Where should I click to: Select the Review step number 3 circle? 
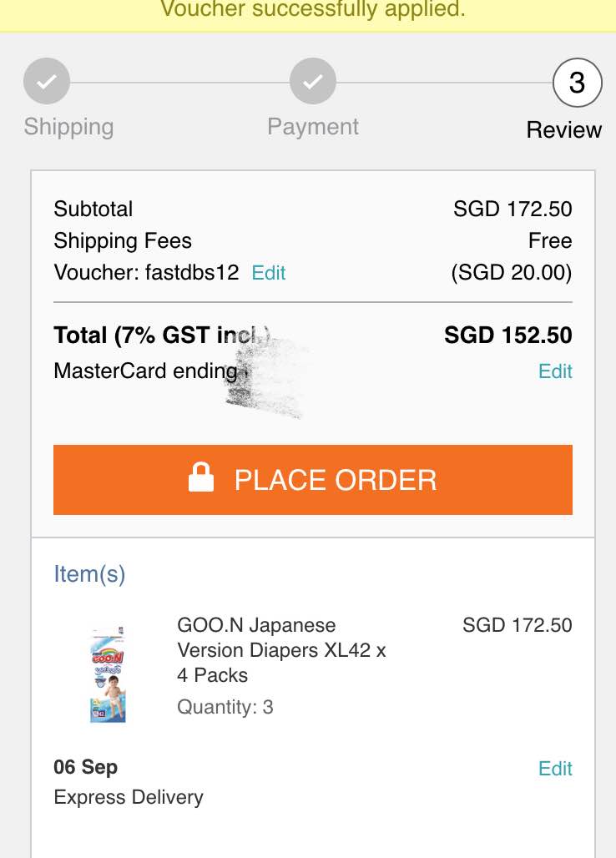coord(577,83)
